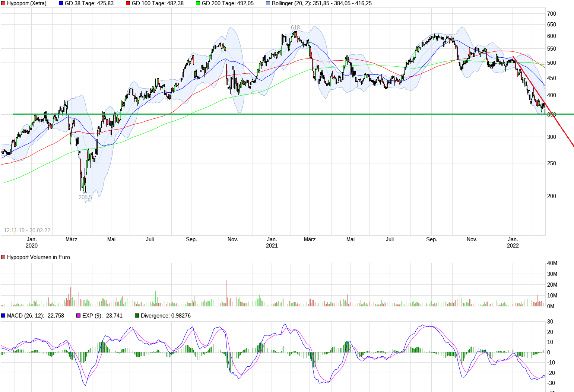This screenshot has width=574, height=392.
Task: Click the "618" high price annotation
Action: (x=295, y=28)
